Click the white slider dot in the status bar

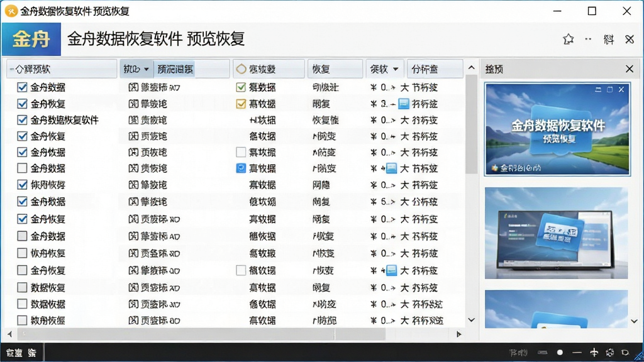click(x=560, y=353)
